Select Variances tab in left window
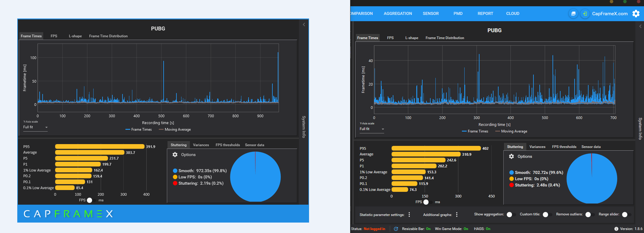 (201, 145)
